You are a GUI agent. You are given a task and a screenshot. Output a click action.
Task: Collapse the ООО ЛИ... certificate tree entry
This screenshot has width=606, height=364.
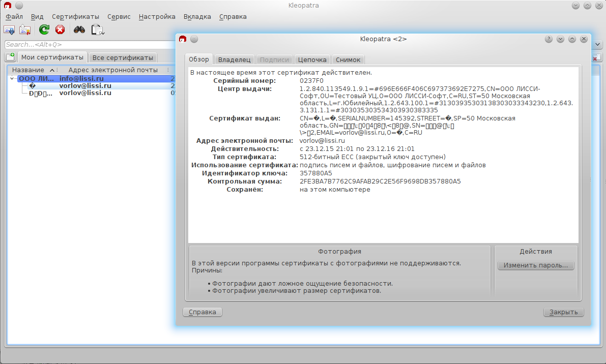pyautogui.click(x=12, y=78)
